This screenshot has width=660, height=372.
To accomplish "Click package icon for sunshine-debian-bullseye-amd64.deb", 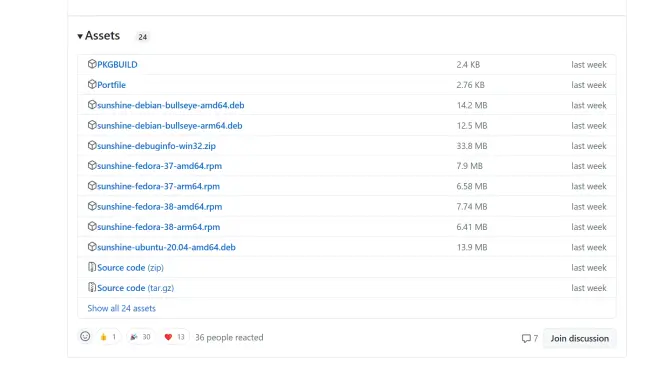I will pos(92,105).
